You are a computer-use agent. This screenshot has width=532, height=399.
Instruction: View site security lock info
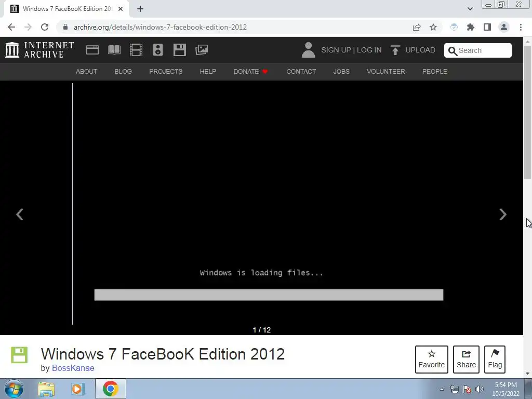(x=65, y=27)
